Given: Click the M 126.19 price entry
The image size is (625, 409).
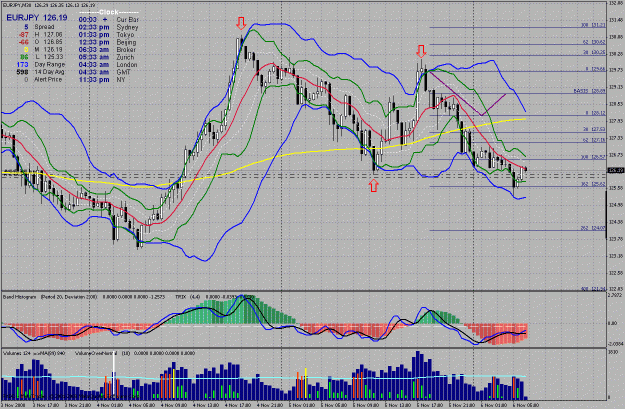Looking at the screenshot, I should point(50,49).
